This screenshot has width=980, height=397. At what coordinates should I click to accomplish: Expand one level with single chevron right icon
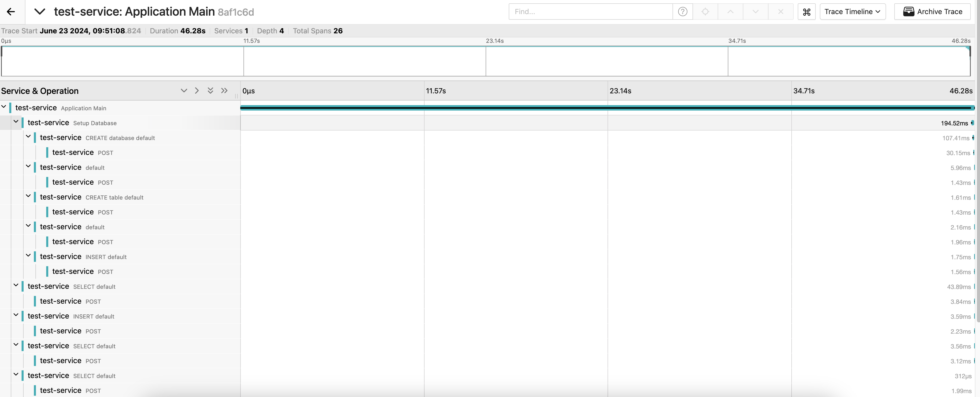[x=197, y=91]
